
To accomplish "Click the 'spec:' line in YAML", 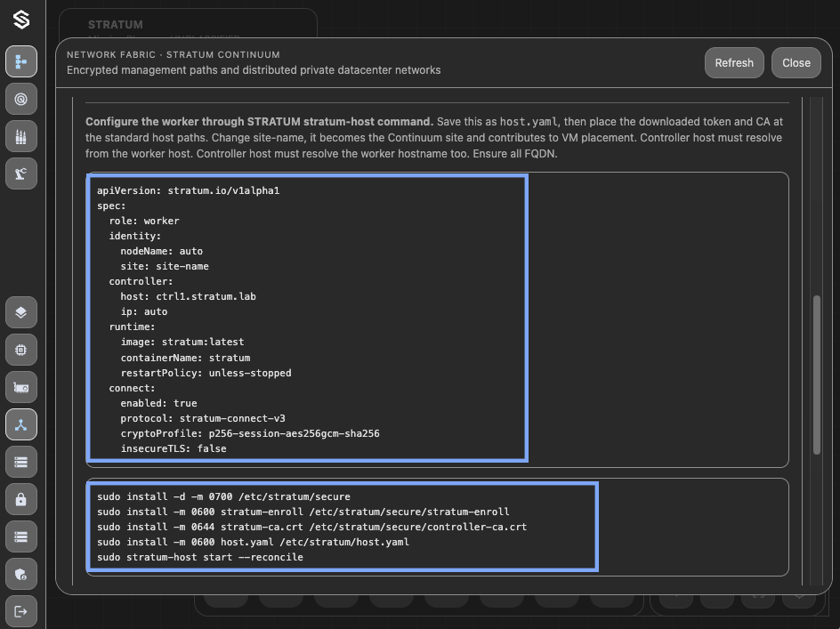I will coord(111,206).
